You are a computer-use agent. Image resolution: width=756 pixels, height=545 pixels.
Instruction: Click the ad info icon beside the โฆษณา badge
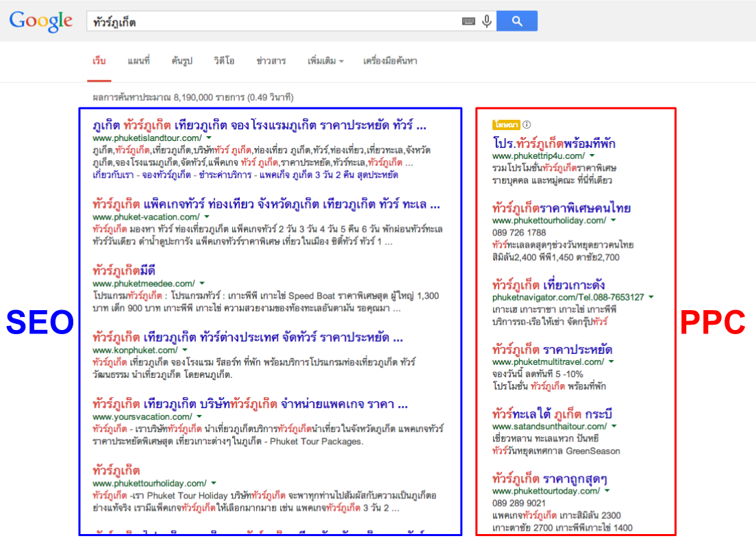(x=527, y=125)
